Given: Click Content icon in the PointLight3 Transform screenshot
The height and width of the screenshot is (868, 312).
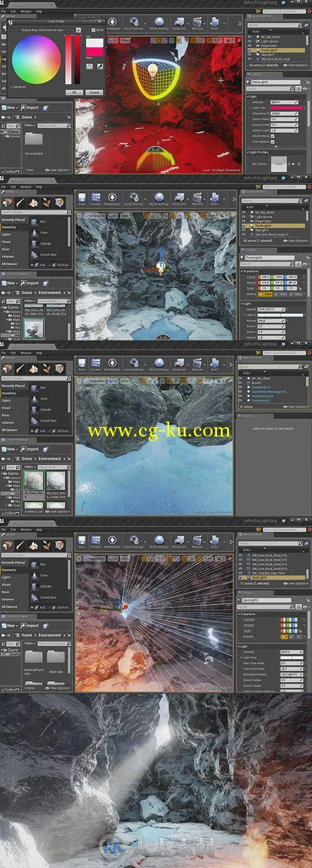Looking at the screenshot, I should pos(96,199).
